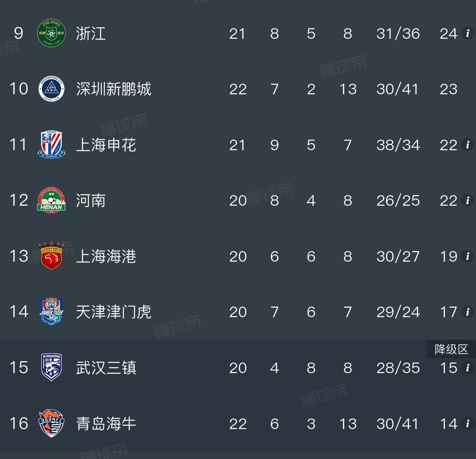Viewport: 476px width, 459px height.
Task: Tap the Wuhan Three Towns shield
Action: 51,367
